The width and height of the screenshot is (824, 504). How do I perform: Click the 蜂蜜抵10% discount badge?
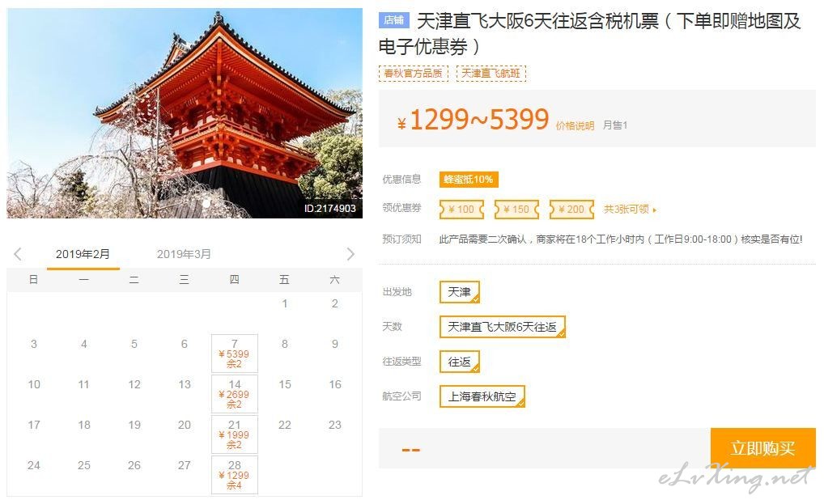[469, 180]
